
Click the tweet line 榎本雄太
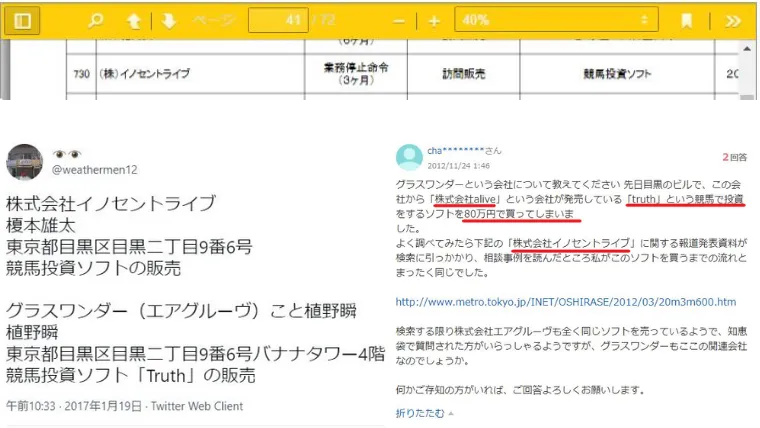41,225
